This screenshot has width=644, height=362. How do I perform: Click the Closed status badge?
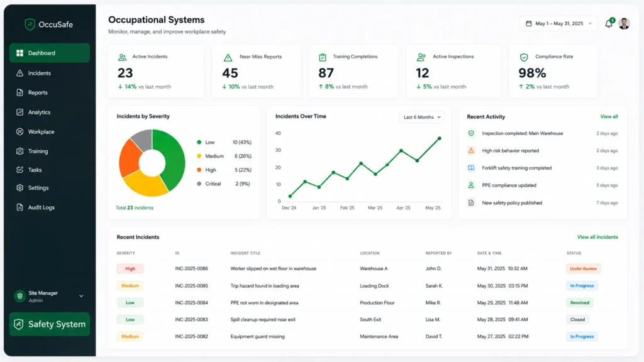click(x=577, y=319)
